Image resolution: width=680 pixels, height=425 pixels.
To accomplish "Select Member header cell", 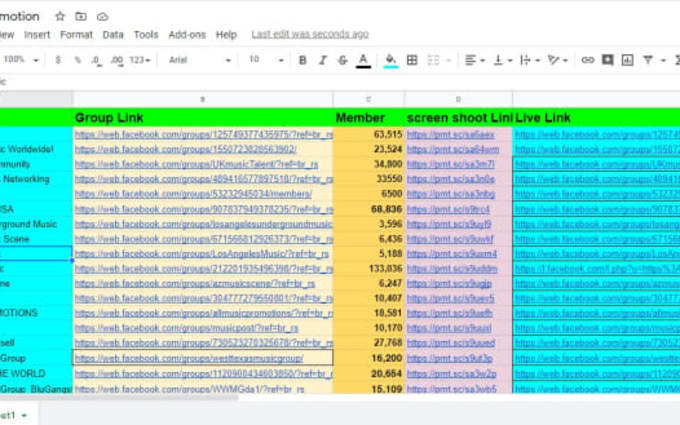I will point(369,118).
